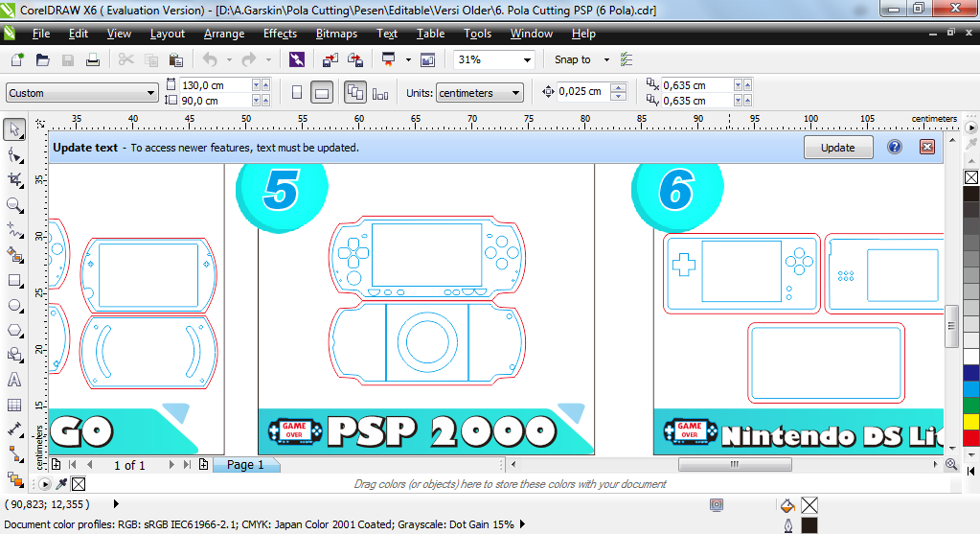Screen dimensions: 980x534
Task: Print the document
Action: pos(93,59)
